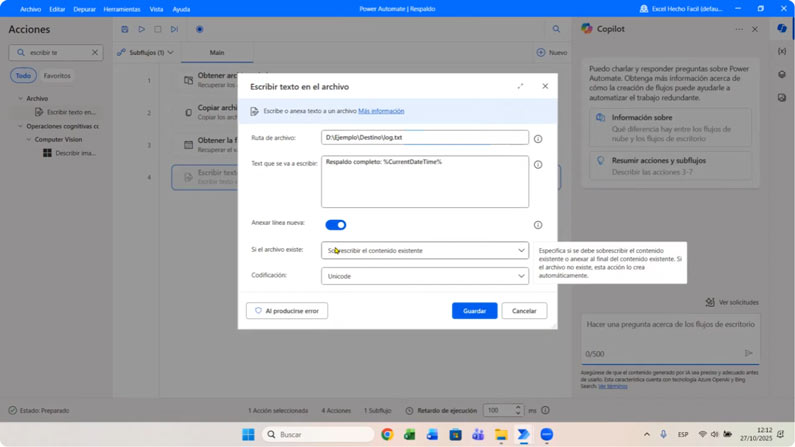Open Excel from the taskbar
This screenshot has width=795, height=447.
(x=410, y=434)
